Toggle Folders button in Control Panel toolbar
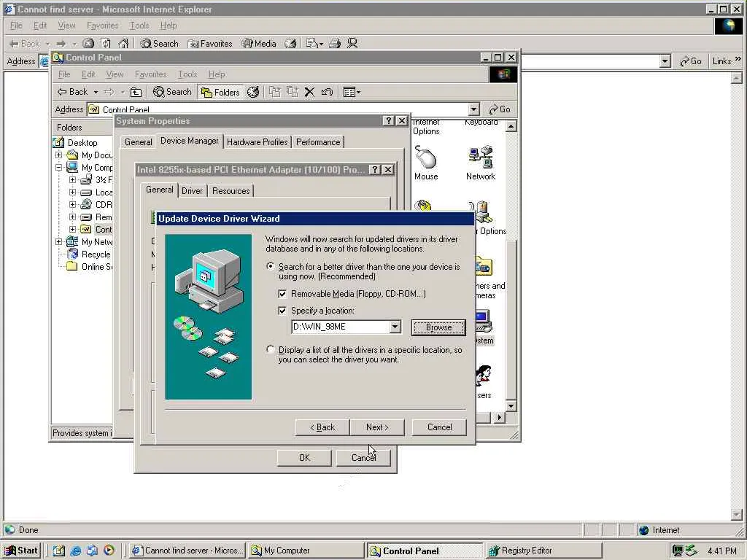 coord(220,92)
